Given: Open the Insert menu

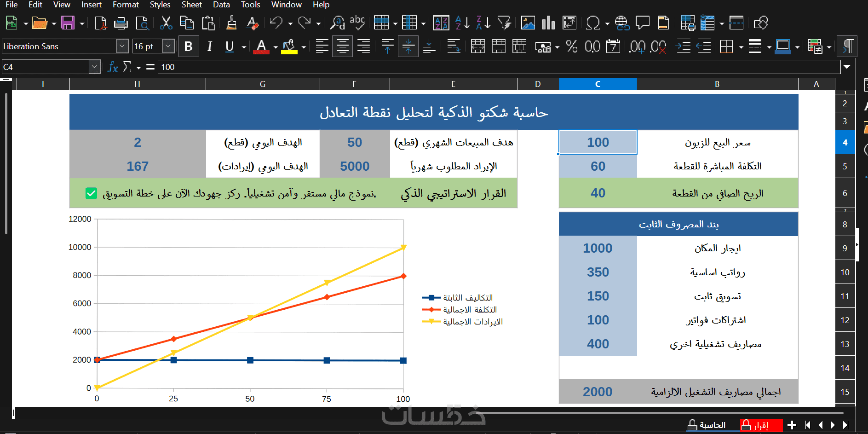Looking at the screenshot, I should pyautogui.click(x=91, y=5).
